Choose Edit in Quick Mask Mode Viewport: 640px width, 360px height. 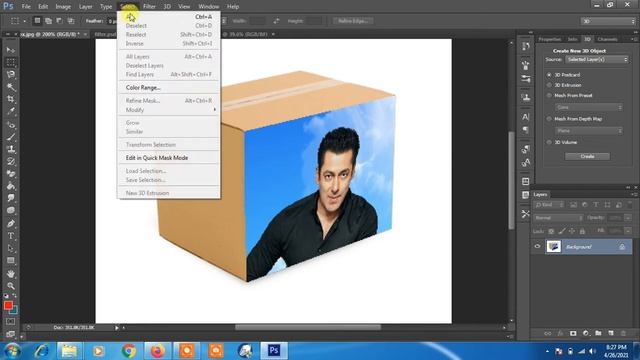tap(168, 158)
